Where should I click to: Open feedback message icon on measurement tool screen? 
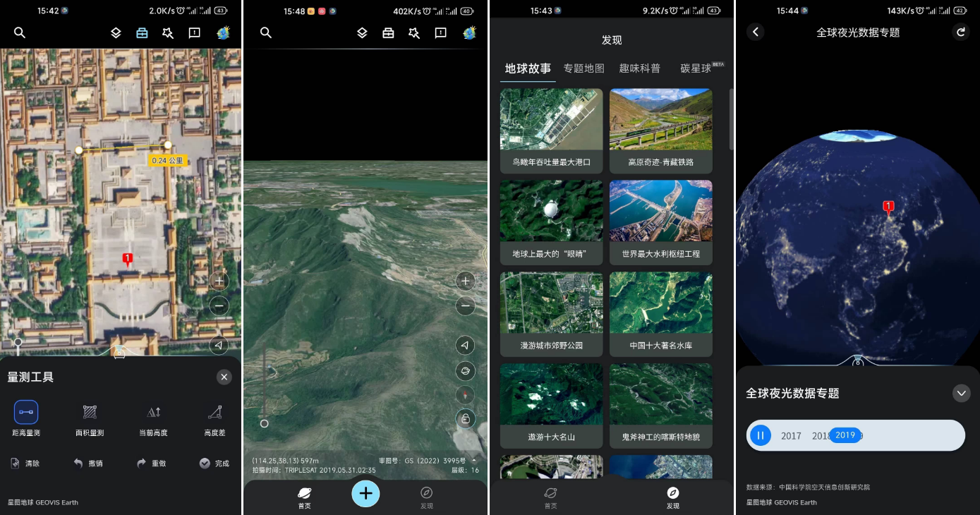point(194,32)
